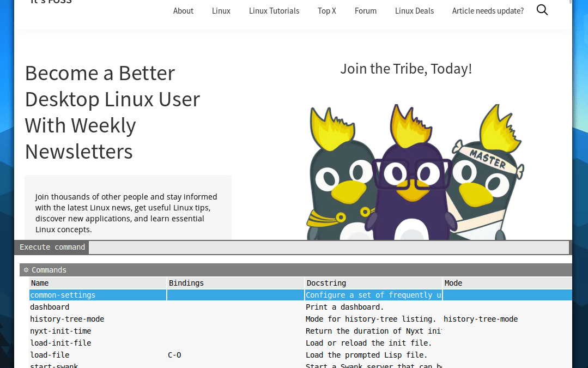
Task: Click the 'Become a Better Desktop Linux User' heading
Action: (112, 112)
